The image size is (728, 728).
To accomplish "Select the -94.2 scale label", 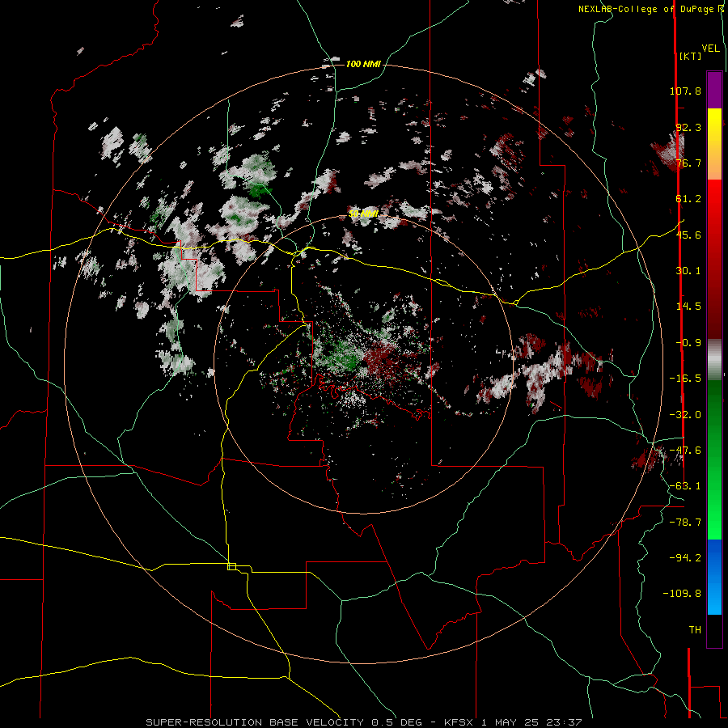I will 685,557.
